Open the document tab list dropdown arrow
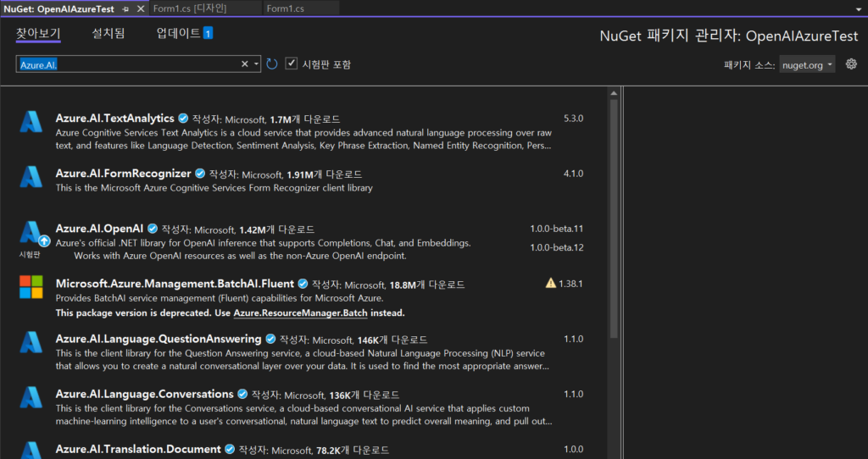The image size is (868, 459). click(859, 8)
